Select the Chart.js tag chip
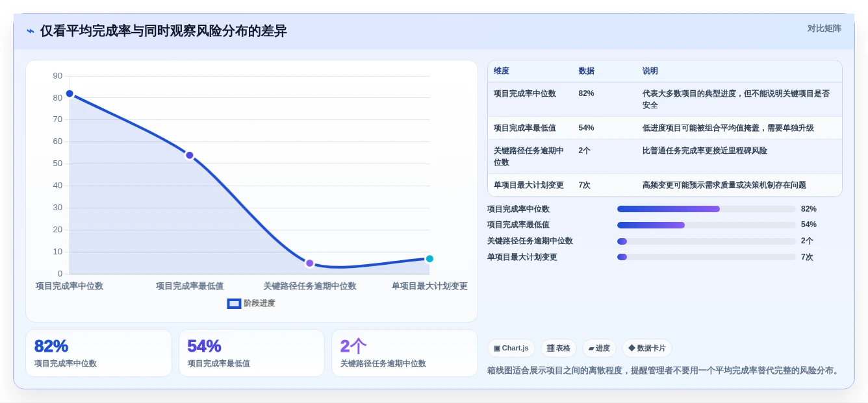868x403 pixels. point(511,348)
